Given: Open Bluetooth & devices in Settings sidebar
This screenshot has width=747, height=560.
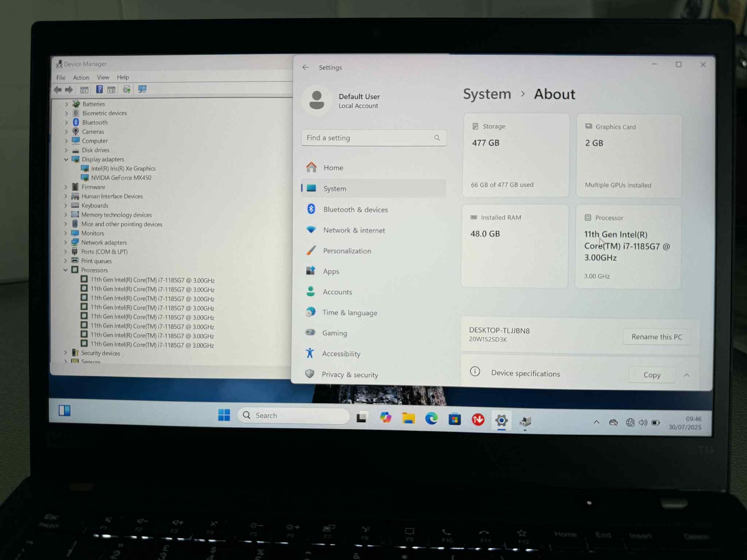Looking at the screenshot, I should 373,209.
